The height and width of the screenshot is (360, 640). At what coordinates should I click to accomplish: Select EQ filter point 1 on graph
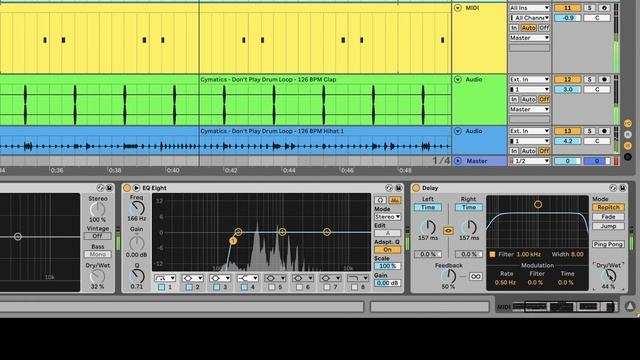click(233, 241)
